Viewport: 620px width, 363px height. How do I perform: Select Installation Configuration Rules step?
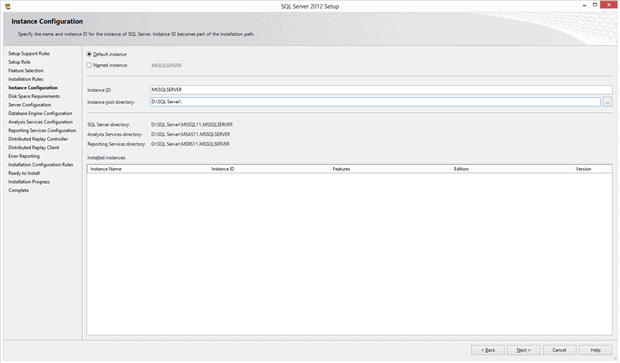click(41, 165)
